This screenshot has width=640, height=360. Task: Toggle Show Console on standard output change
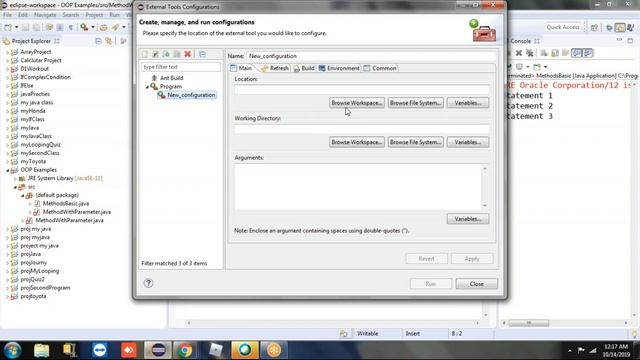(x=576, y=53)
